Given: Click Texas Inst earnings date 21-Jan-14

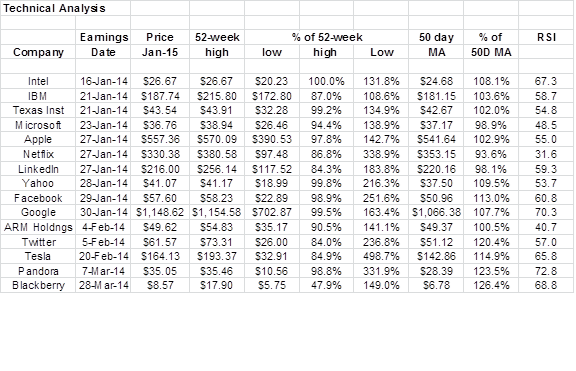Looking at the screenshot, I should pyautogui.click(x=103, y=111).
